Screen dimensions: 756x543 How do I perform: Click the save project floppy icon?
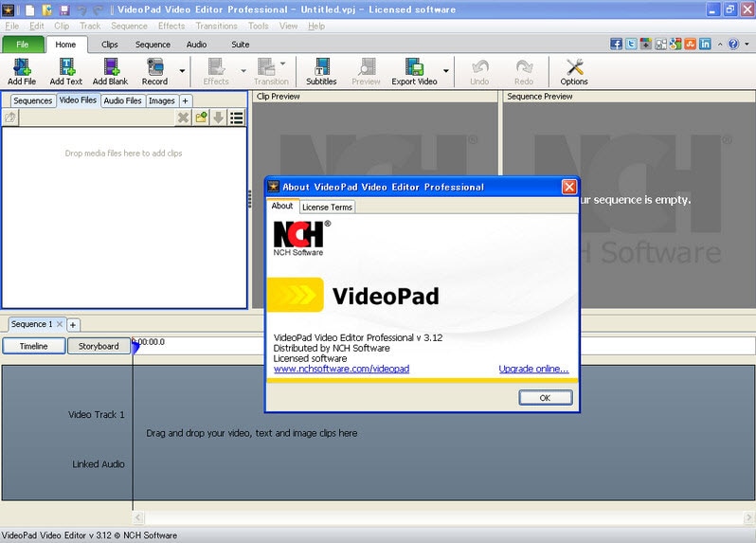pos(64,9)
